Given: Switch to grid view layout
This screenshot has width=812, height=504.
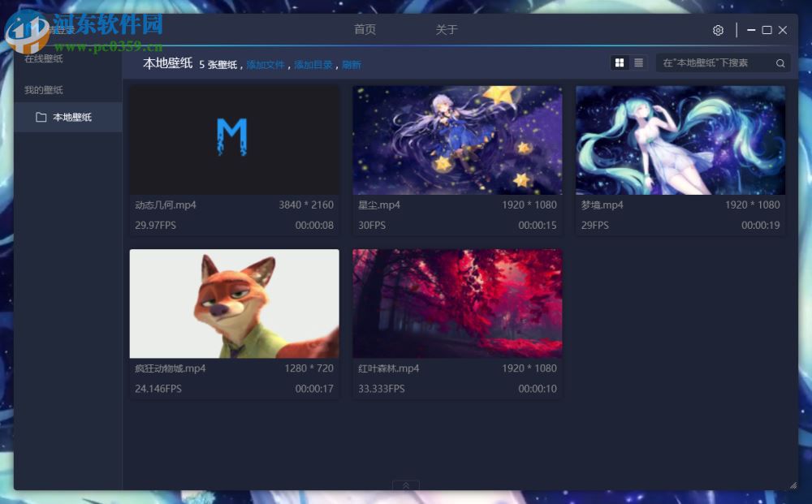Looking at the screenshot, I should (x=620, y=62).
